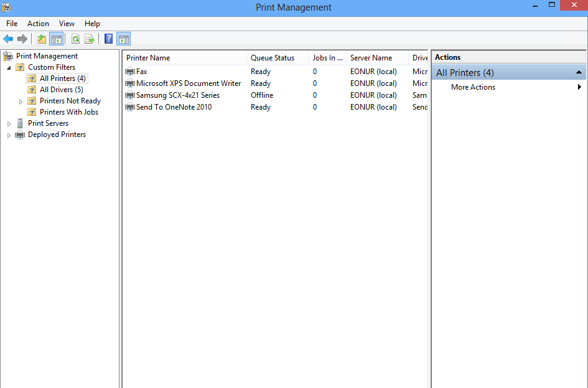Click the Export List toolbar icon
Viewport: 588px width, 388px height.
click(x=90, y=39)
